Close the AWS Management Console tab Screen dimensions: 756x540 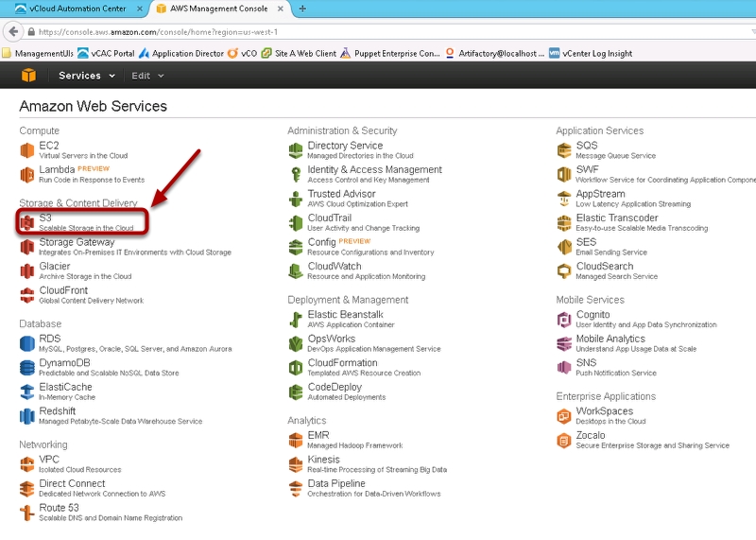tap(280, 9)
